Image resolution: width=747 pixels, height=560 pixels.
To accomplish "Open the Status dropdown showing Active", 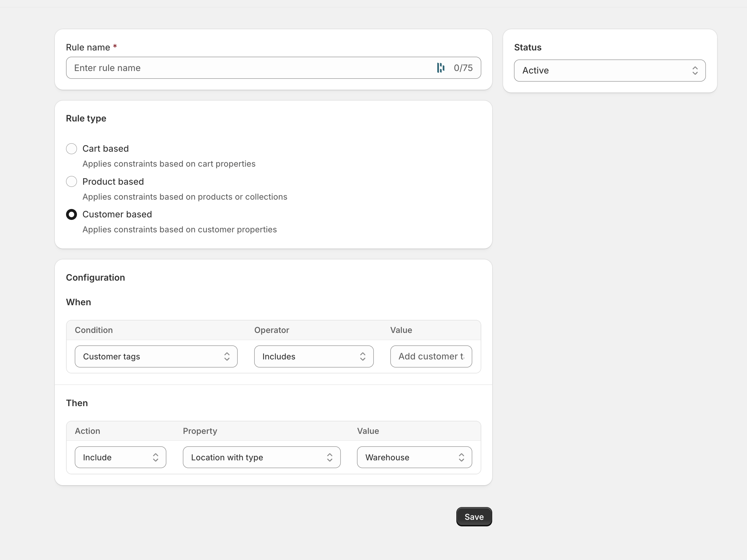I will point(609,70).
